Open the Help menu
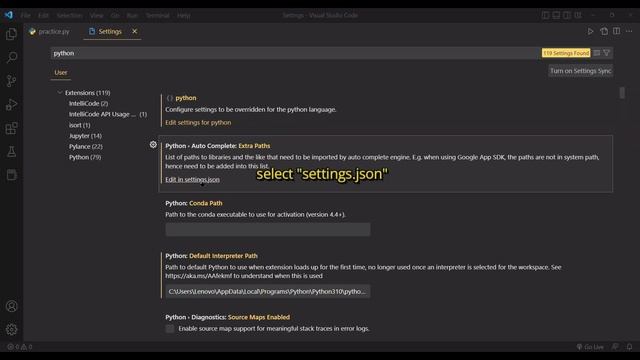640x360 pixels. coord(183,15)
